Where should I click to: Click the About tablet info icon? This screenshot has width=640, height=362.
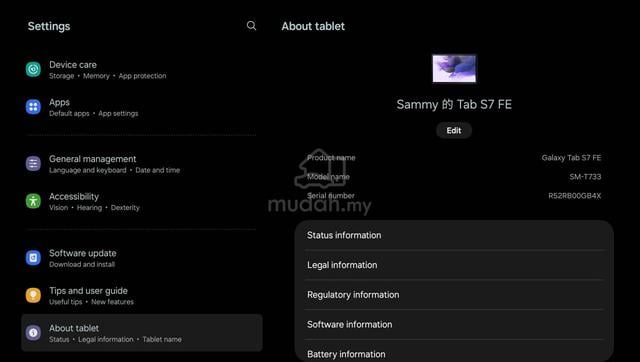coord(33,333)
